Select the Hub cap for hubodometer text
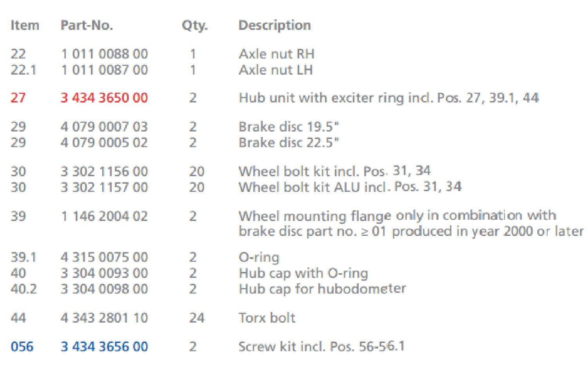 (x=322, y=289)
